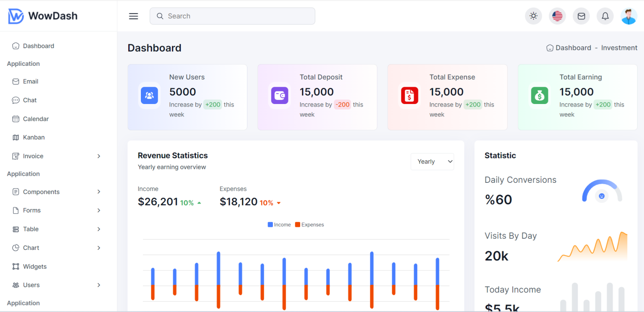Switch language via the US flag toggle
The image size is (644, 312).
(557, 16)
